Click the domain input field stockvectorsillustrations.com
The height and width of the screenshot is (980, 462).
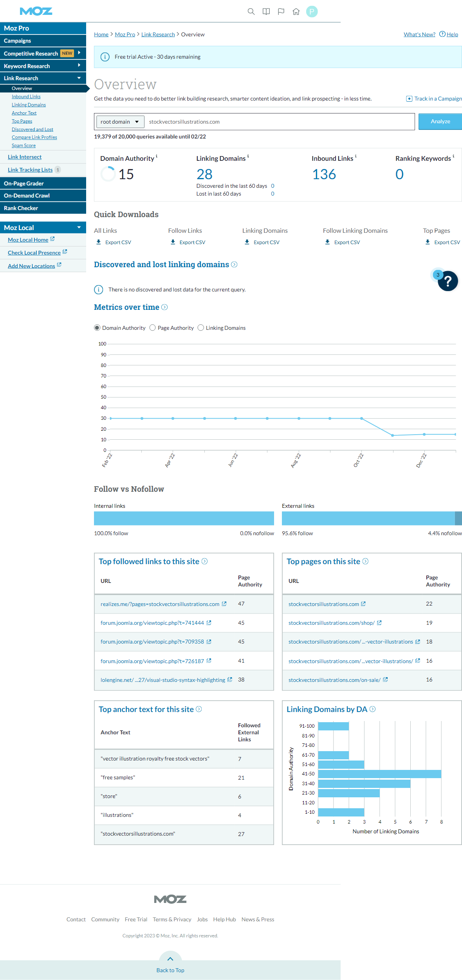[280, 122]
